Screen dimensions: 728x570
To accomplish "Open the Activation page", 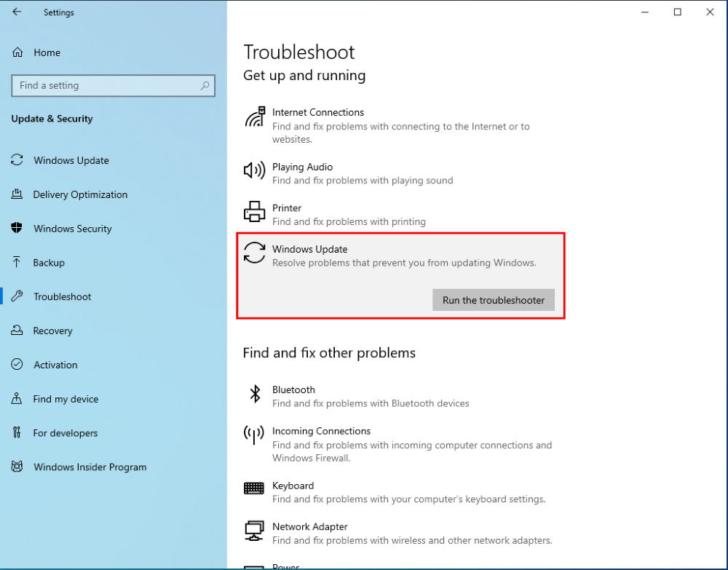I will click(55, 365).
